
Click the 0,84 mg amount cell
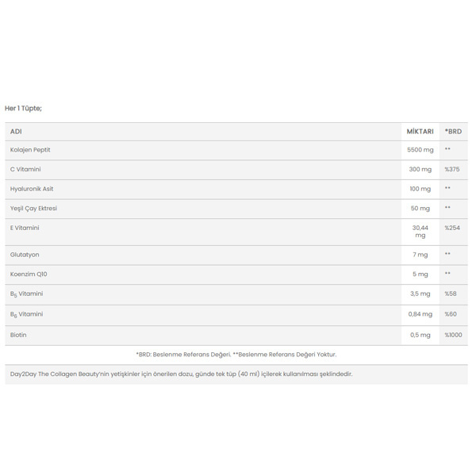tap(420, 314)
